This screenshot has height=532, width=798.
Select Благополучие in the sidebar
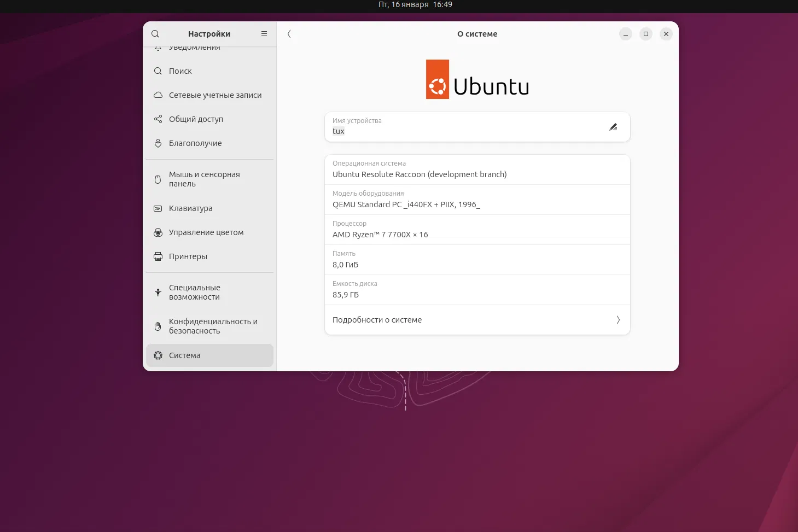point(195,143)
